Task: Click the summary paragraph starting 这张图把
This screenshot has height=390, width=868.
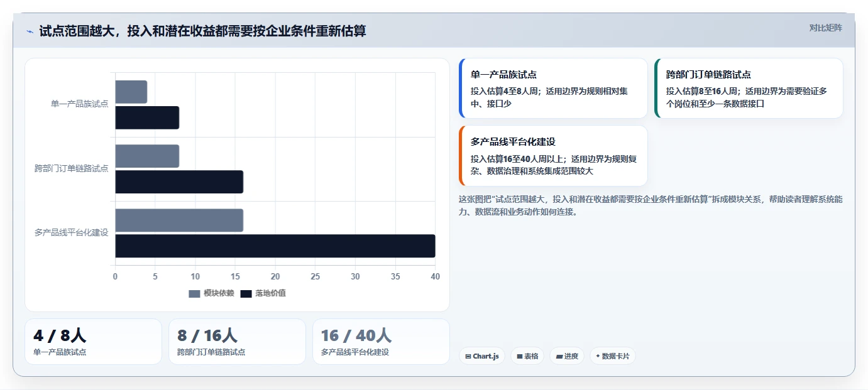Action: coord(651,205)
